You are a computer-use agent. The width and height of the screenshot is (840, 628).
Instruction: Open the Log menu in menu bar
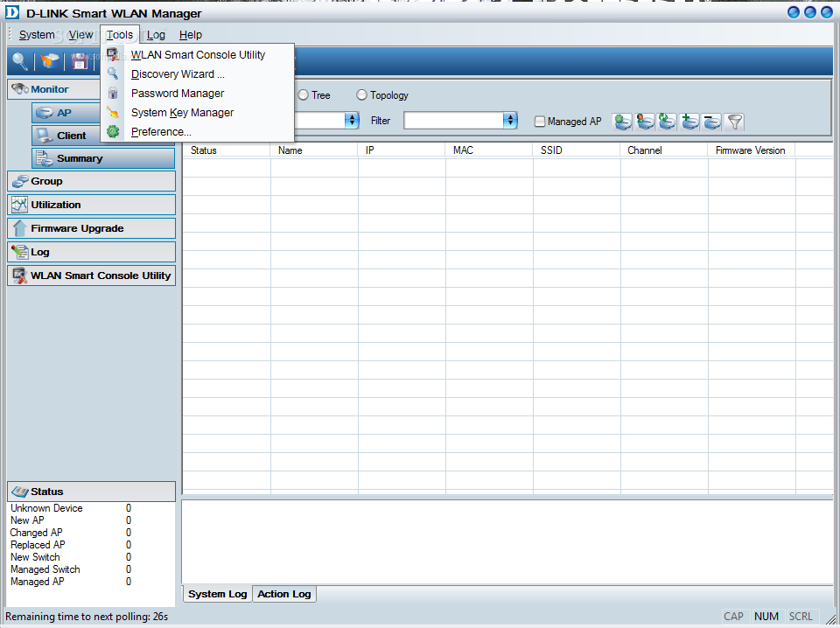coord(156,35)
